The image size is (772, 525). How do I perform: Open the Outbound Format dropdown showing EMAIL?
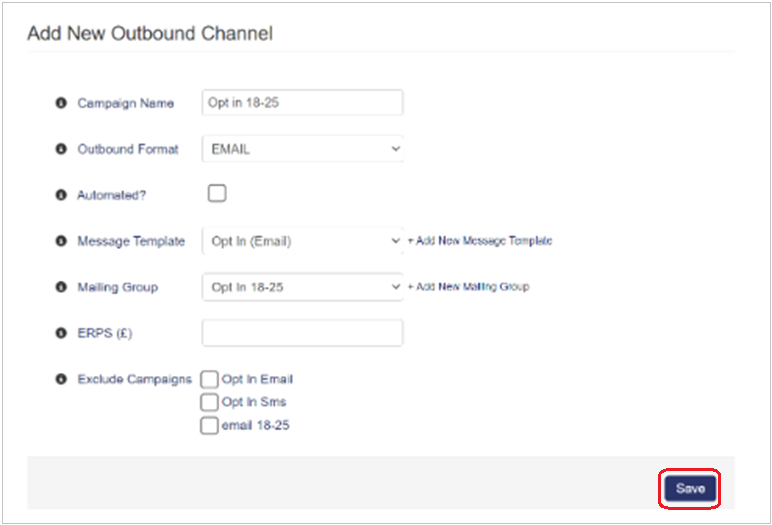(x=303, y=149)
